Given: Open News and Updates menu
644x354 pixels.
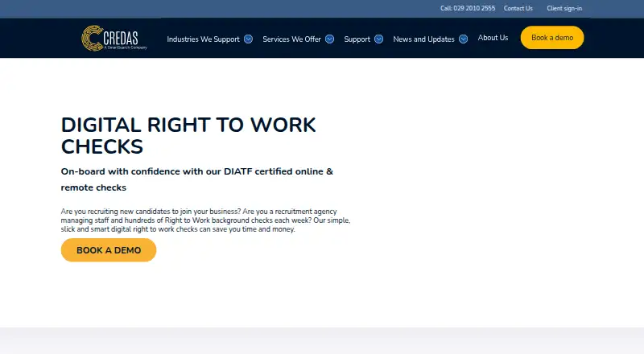Looking at the screenshot, I should pos(423,39).
